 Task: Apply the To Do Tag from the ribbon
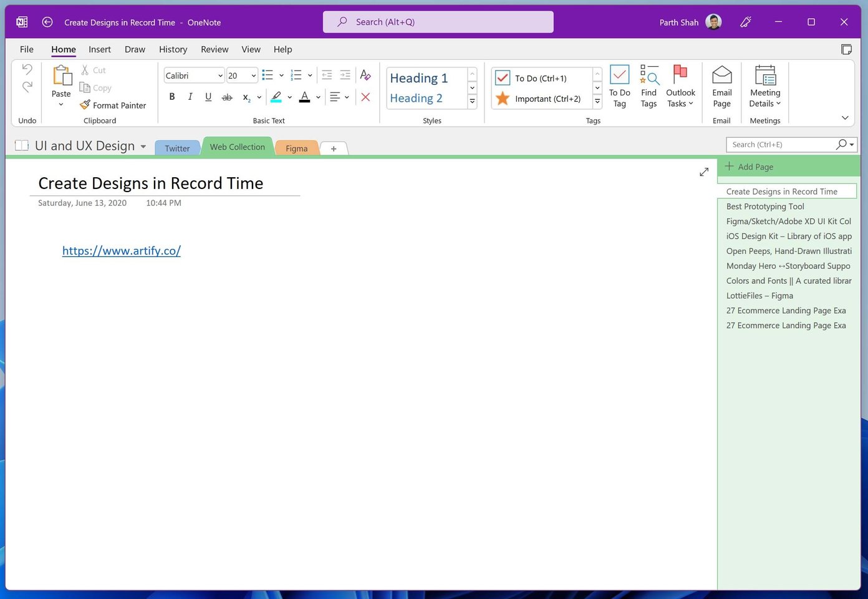pos(619,86)
